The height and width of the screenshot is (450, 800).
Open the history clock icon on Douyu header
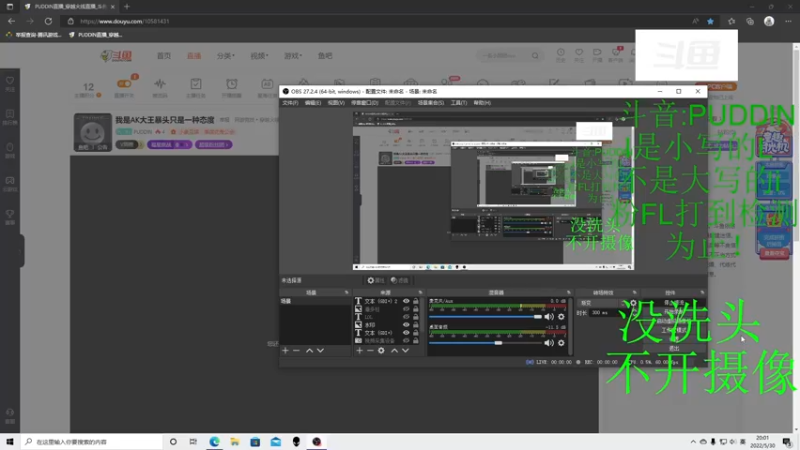[561, 52]
